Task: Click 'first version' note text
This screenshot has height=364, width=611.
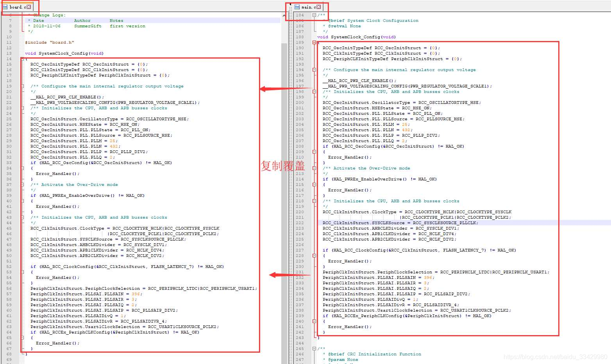Action: pyautogui.click(x=127, y=26)
